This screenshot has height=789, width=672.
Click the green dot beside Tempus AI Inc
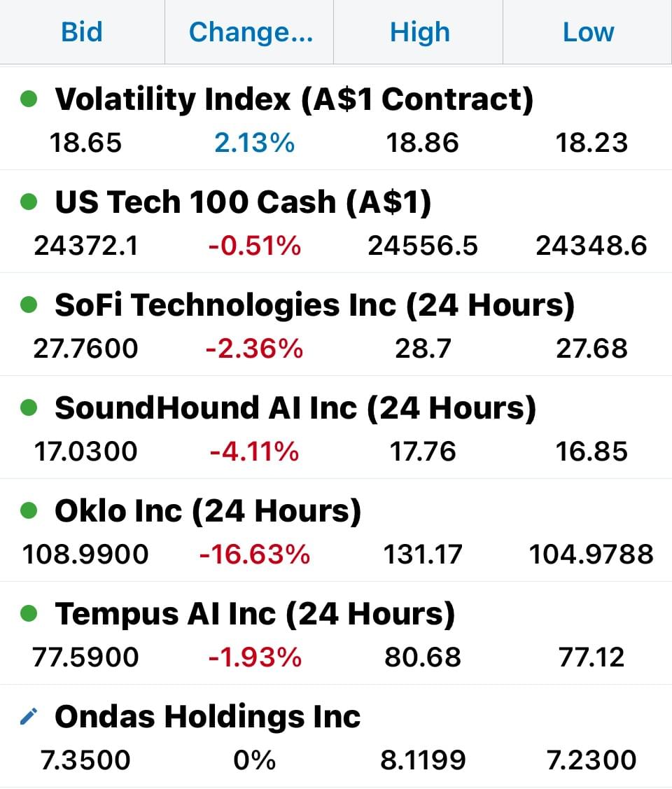(x=29, y=613)
